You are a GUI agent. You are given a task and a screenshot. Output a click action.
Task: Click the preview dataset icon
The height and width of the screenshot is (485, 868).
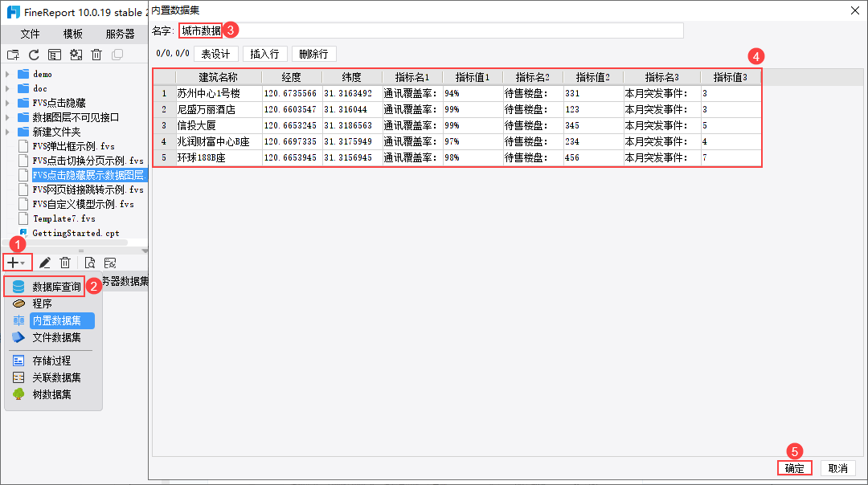point(90,263)
